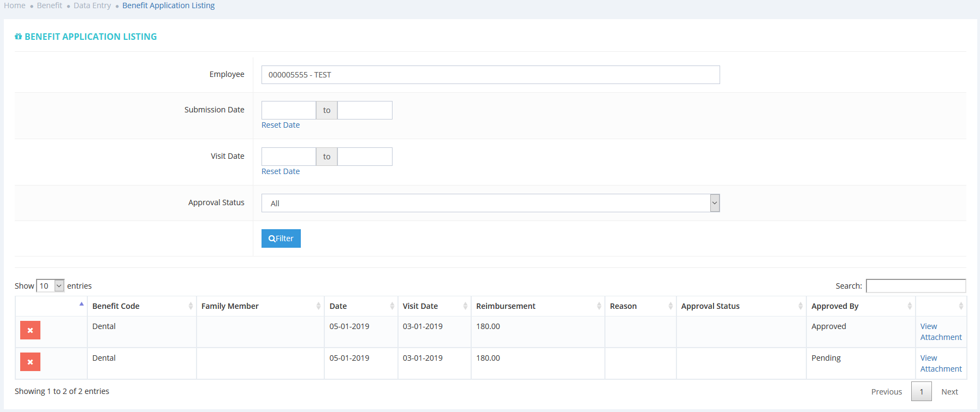Reset the Submission Date range

click(x=281, y=125)
